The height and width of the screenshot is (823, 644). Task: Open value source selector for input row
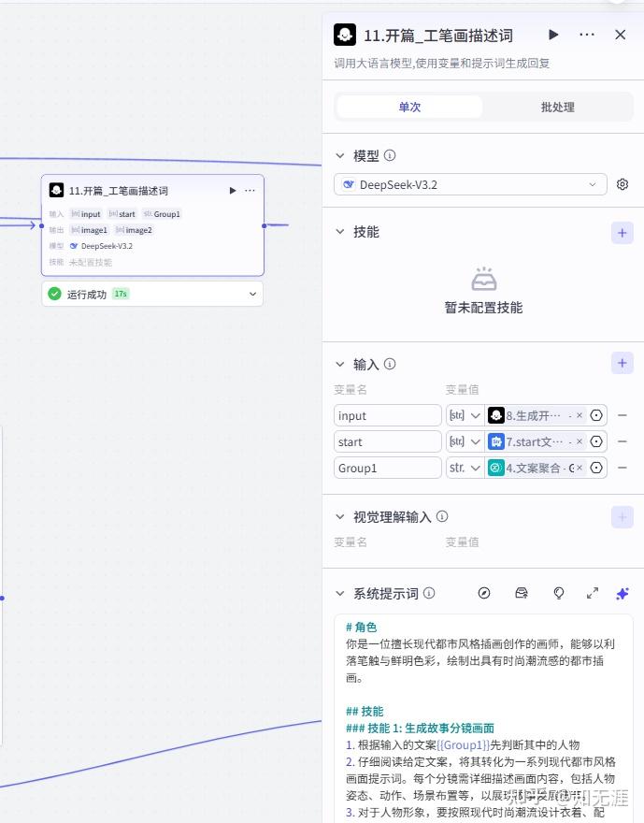click(596, 415)
